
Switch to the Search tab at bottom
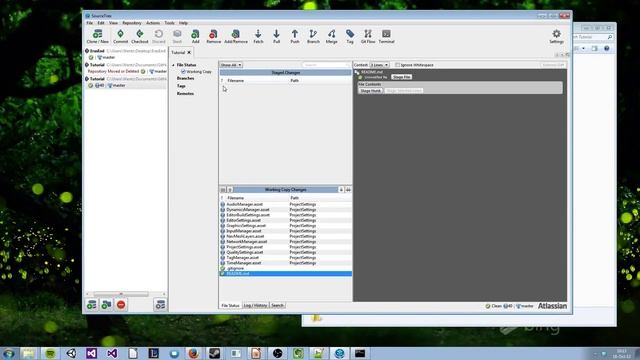[x=277, y=305]
